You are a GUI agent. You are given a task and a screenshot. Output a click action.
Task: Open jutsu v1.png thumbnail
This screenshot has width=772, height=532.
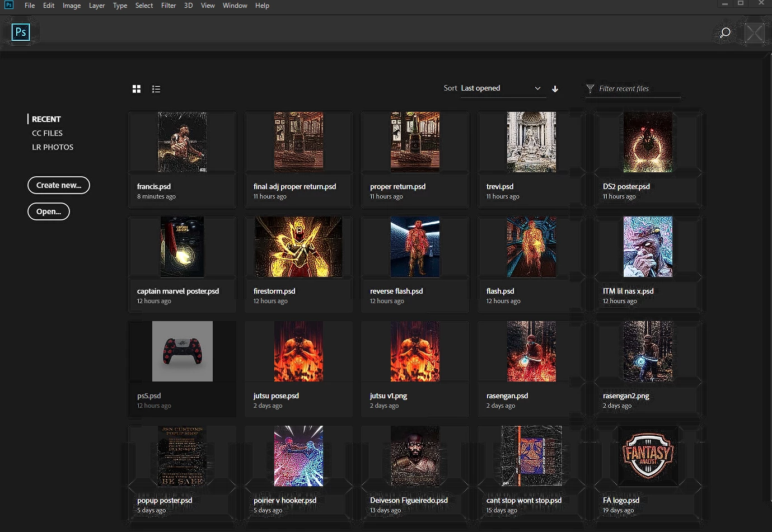tap(415, 351)
